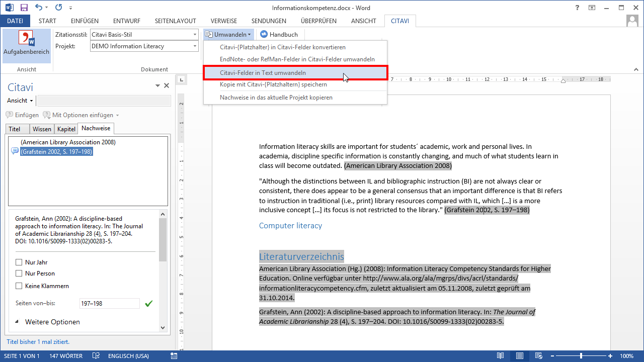
Task: Click the comment icon beside Grafstein entry
Action: click(x=15, y=151)
